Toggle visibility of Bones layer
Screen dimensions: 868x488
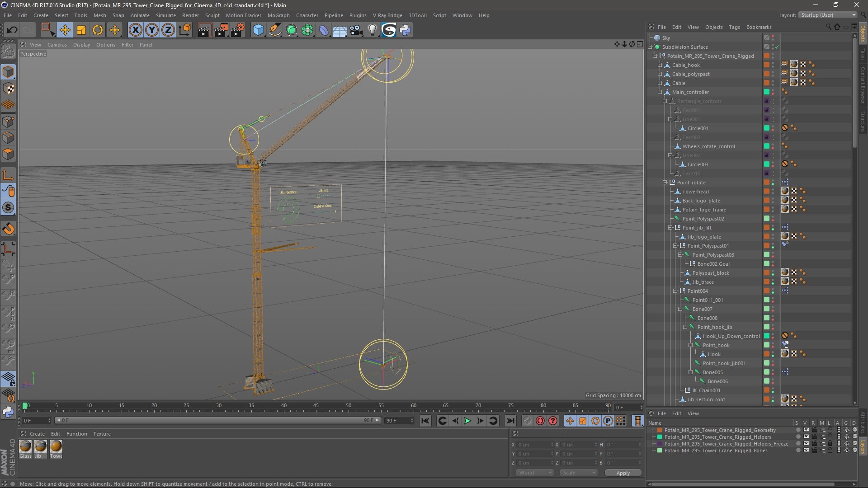(806, 450)
